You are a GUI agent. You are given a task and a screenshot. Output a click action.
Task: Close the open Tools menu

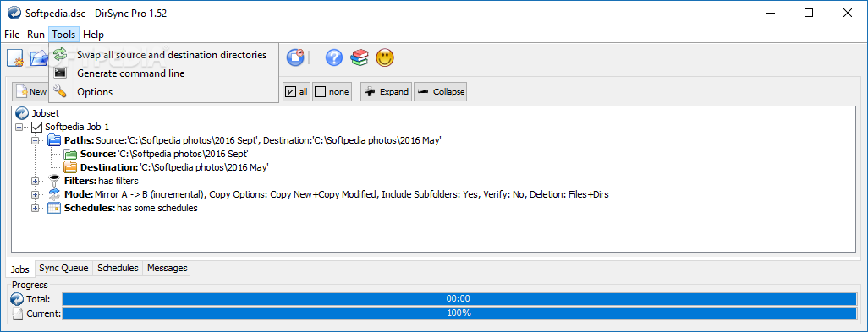click(x=63, y=35)
